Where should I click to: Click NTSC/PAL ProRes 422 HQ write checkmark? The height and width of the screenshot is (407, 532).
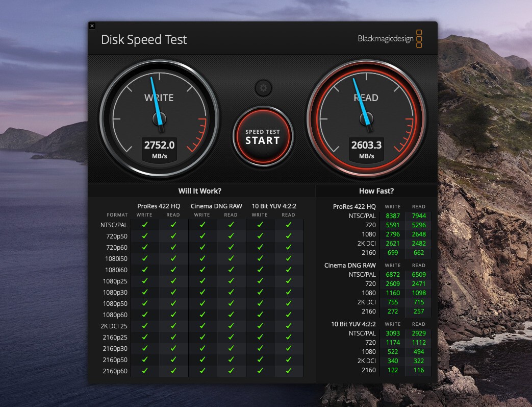pyautogui.click(x=145, y=225)
